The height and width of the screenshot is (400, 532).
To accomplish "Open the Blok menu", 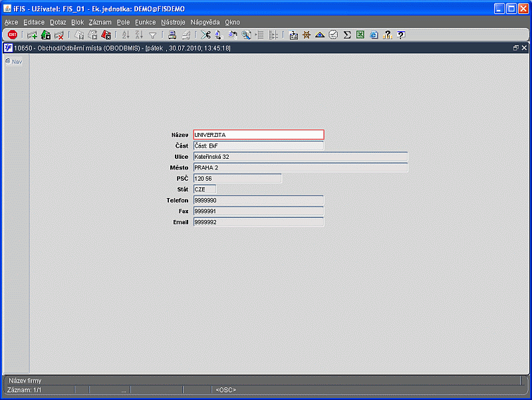I will (x=77, y=22).
